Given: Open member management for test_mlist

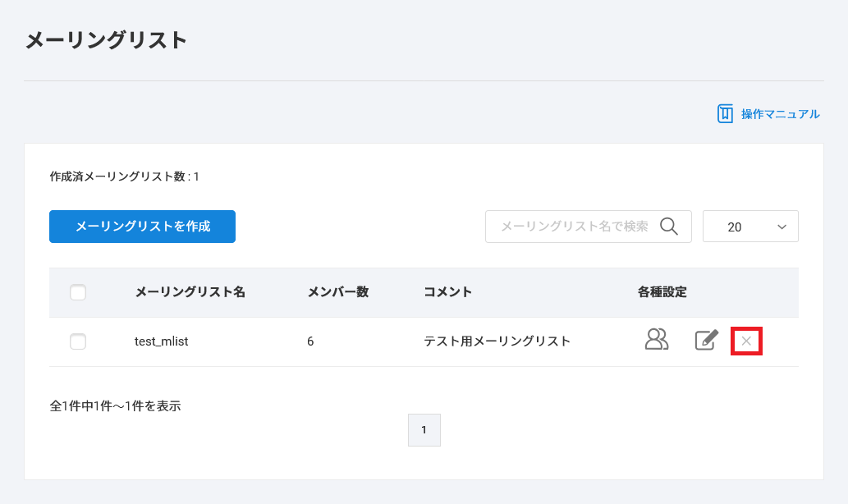Looking at the screenshot, I should (x=657, y=340).
